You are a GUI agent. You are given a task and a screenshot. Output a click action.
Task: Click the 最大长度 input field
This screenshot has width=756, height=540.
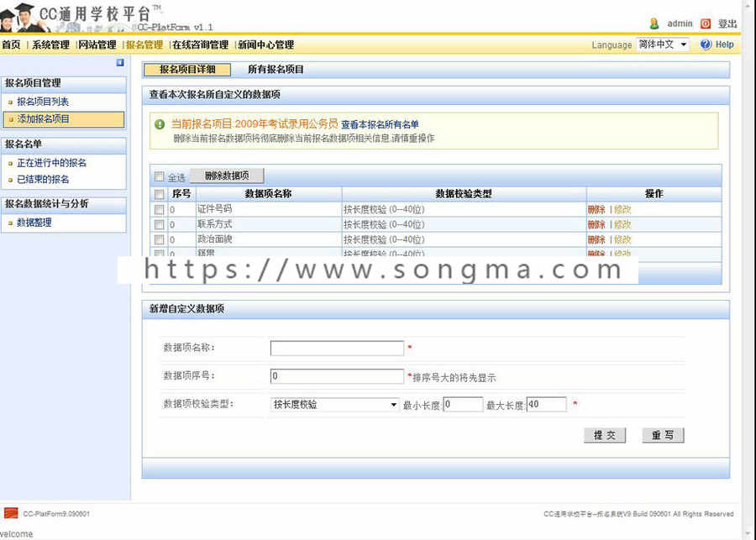(547, 404)
